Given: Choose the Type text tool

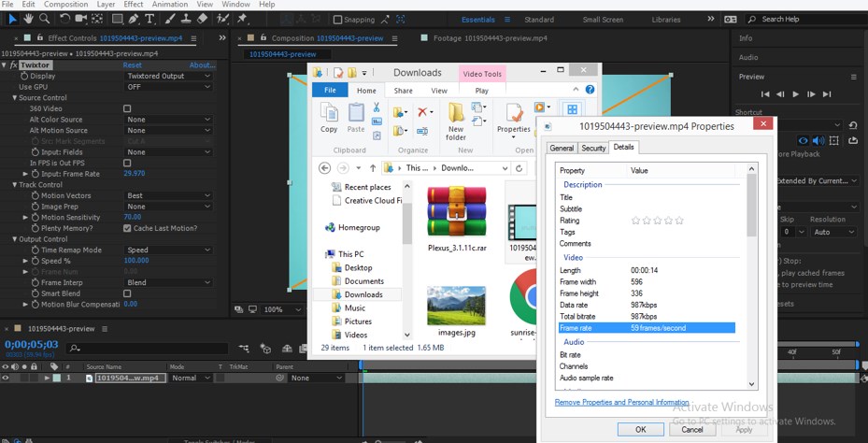Looking at the screenshot, I should [149, 19].
